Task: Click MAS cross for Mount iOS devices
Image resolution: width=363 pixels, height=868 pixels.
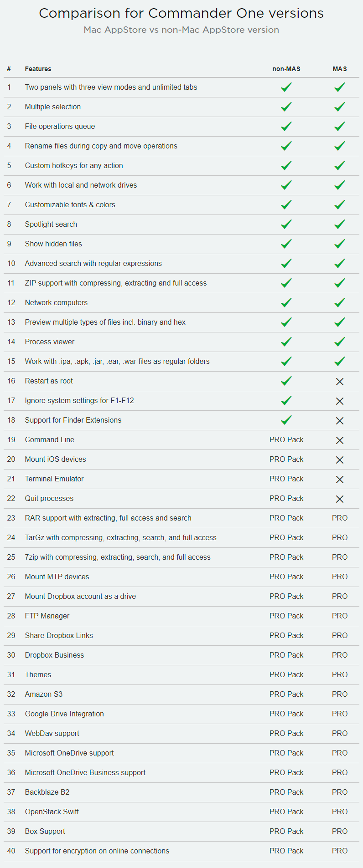Action: coord(339,460)
